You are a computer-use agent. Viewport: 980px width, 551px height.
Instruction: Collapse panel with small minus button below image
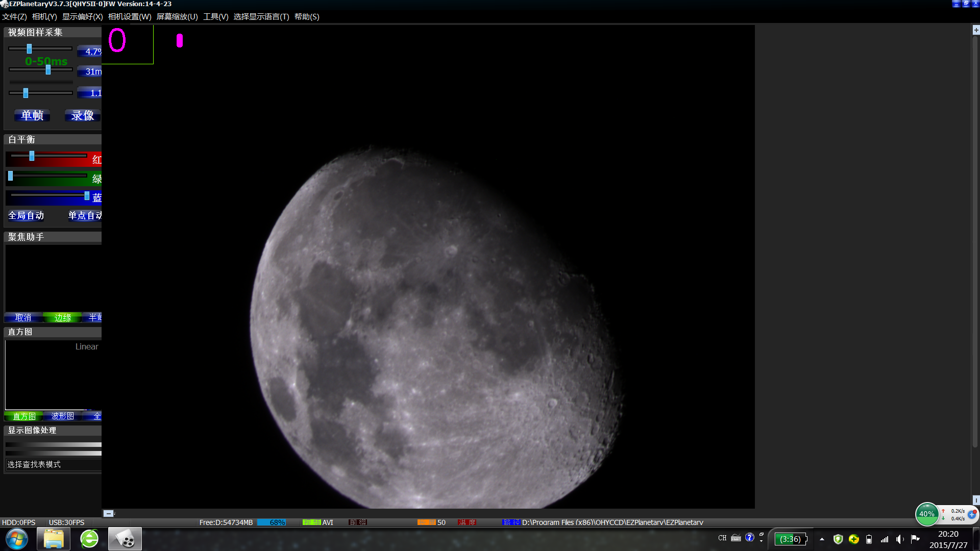tap(108, 513)
